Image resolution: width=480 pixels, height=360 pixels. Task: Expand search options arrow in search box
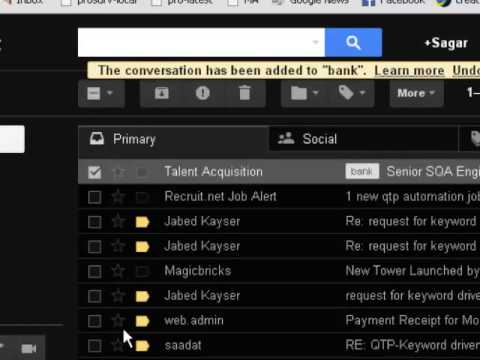click(315, 42)
